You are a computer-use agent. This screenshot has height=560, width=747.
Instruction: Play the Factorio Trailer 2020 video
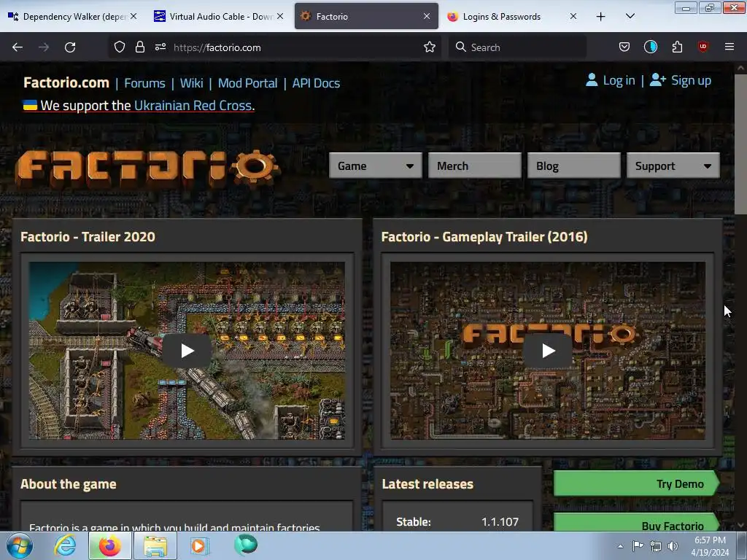187,351
